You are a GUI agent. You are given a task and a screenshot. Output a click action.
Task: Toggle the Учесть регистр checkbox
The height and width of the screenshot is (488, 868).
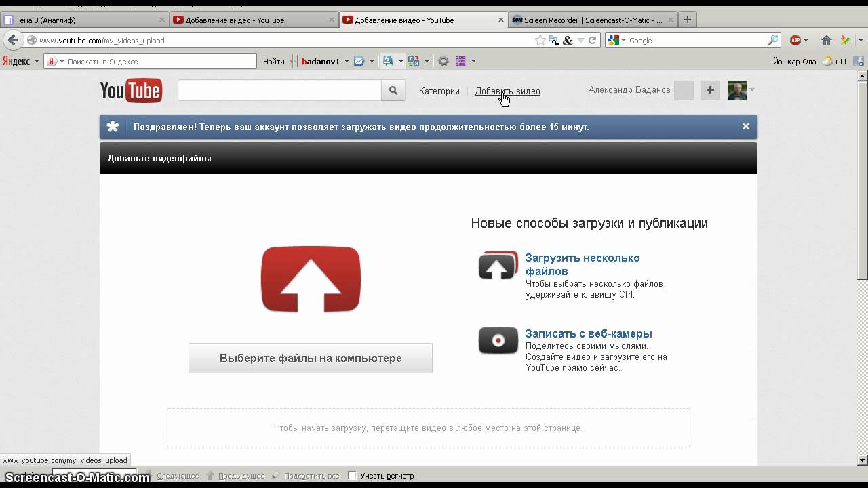point(352,476)
